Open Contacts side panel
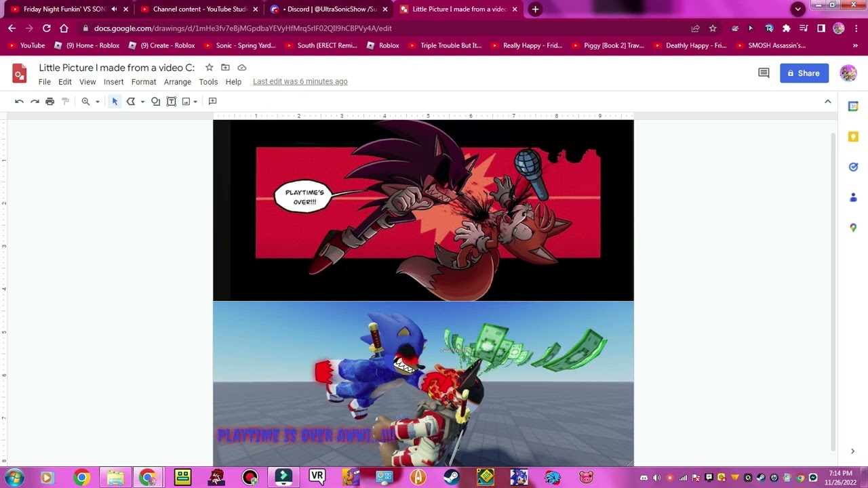This screenshot has width=868, height=488. coord(853,198)
